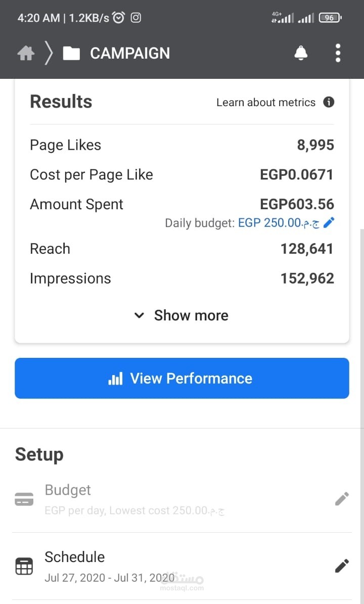Open notifications bell
Viewport: 364px width, 604px height.
[x=301, y=53]
